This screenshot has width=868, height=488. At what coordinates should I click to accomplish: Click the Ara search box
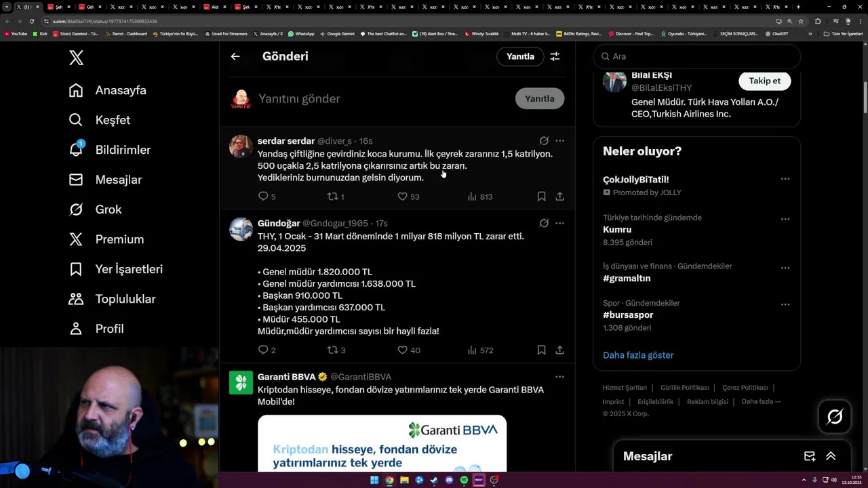point(696,56)
